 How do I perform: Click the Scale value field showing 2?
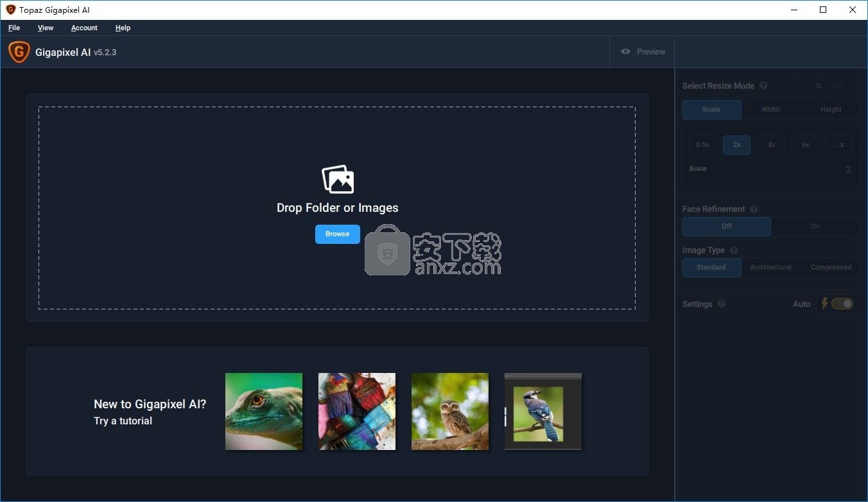pos(848,169)
